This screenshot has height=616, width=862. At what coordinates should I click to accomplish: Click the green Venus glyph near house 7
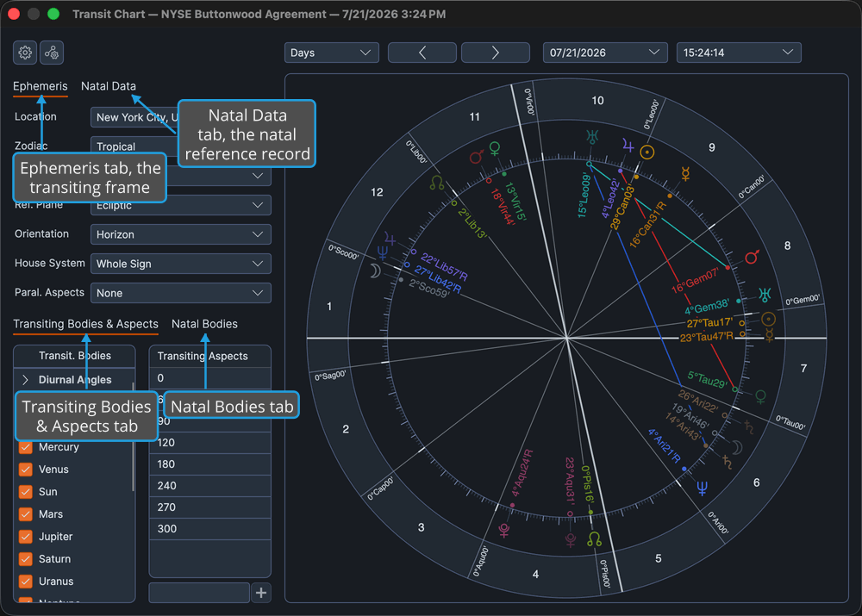click(761, 396)
